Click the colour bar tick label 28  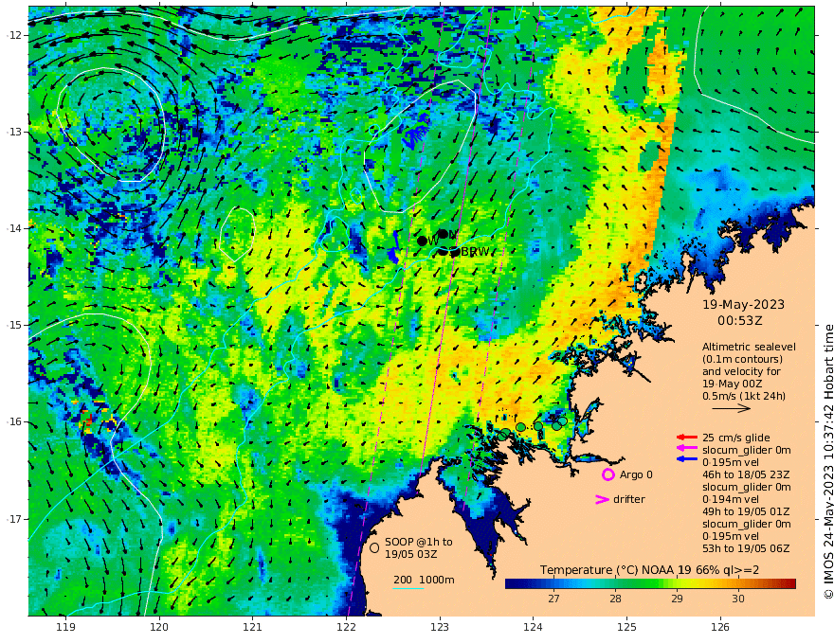coord(615,599)
